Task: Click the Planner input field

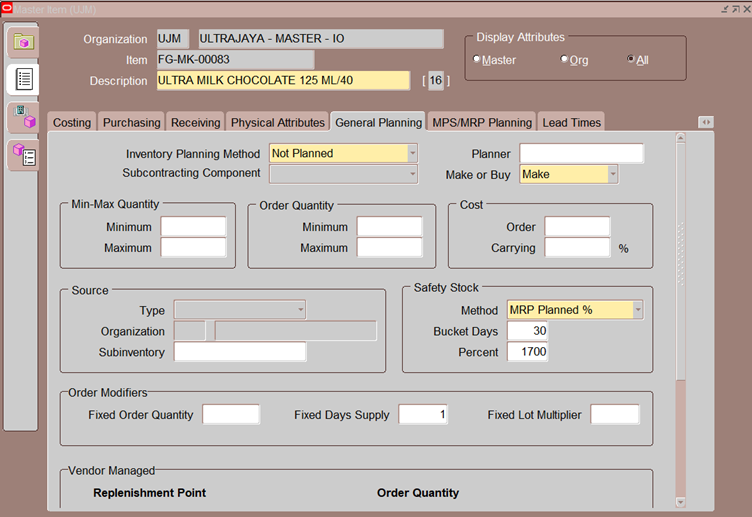Action: pos(581,153)
